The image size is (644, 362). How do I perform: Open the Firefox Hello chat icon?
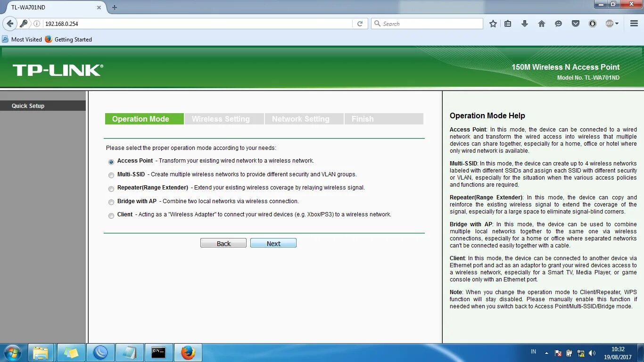(559, 24)
